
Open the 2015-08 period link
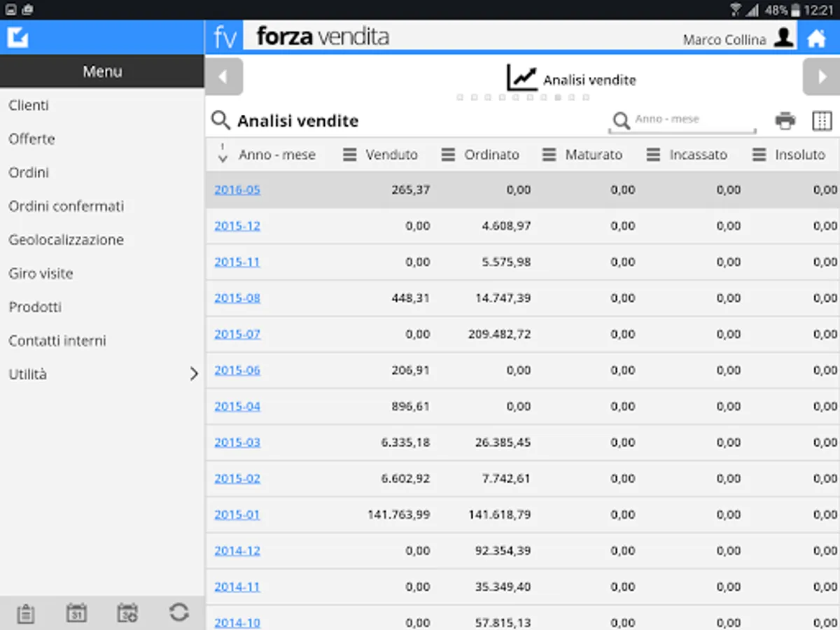click(237, 298)
